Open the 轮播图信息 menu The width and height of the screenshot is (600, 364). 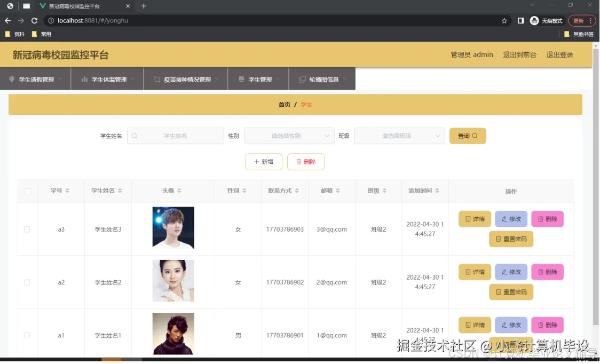322,79
